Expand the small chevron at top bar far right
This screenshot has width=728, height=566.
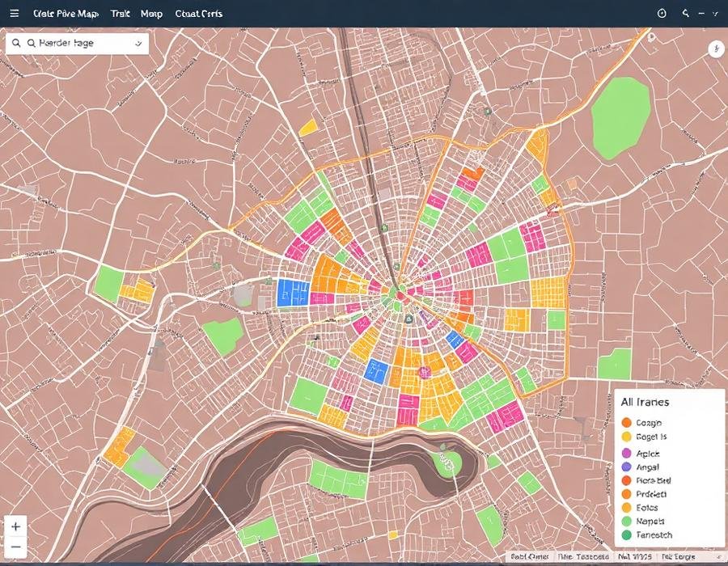coord(715,14)
